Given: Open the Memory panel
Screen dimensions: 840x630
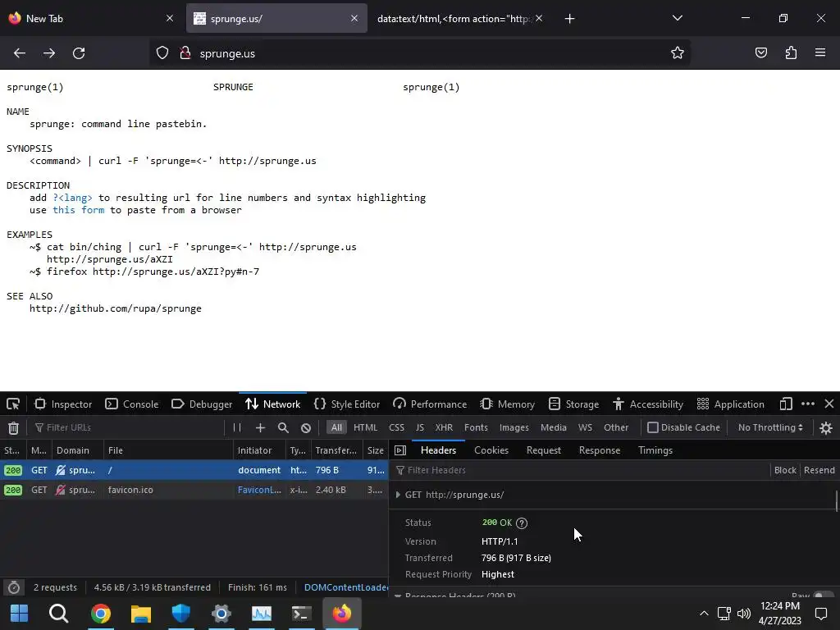Looking at the screenshot, I should point(507,404).
